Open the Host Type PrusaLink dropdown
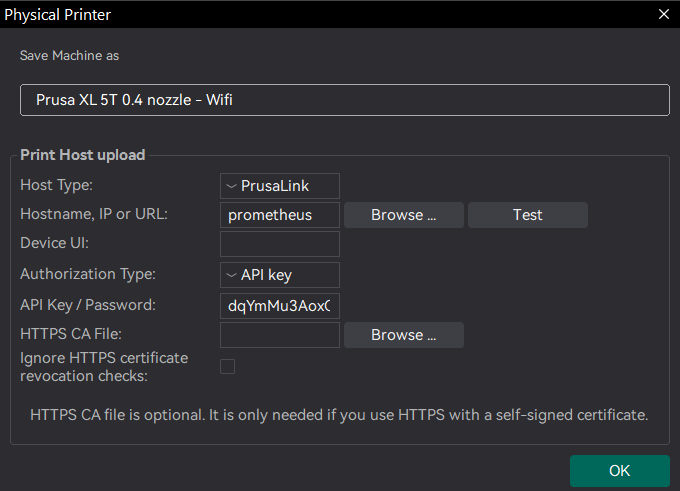This screenshot has height=491, width=680. [x=280, y=185]
